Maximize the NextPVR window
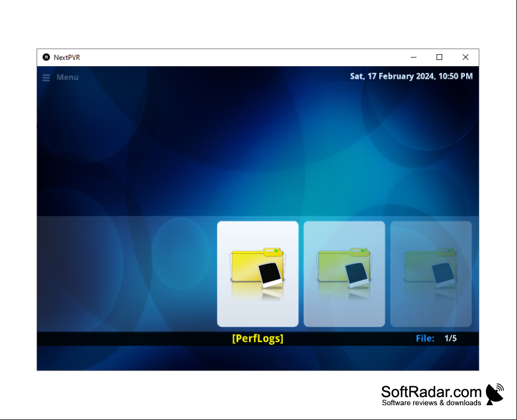This screenshot has height=420, width=517. pos(439,57)
